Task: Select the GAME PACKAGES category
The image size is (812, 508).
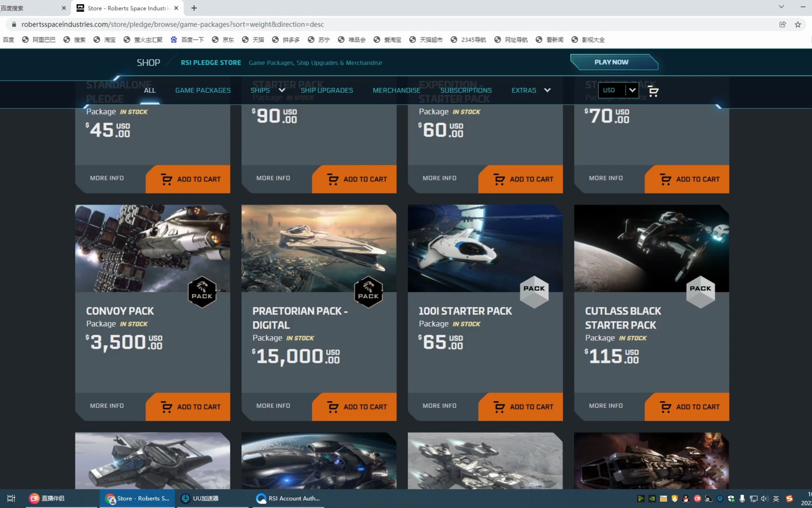Action: click(x=203, y=90)
